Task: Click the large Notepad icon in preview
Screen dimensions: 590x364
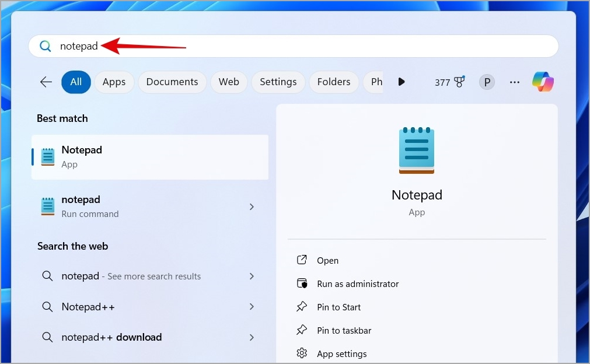Action: click(417, 150)
